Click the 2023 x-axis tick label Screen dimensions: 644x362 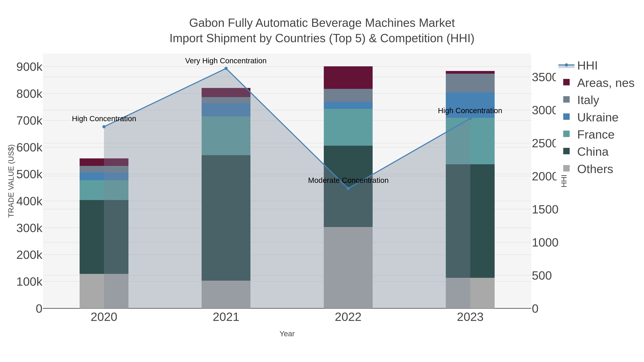pos(470,317)
